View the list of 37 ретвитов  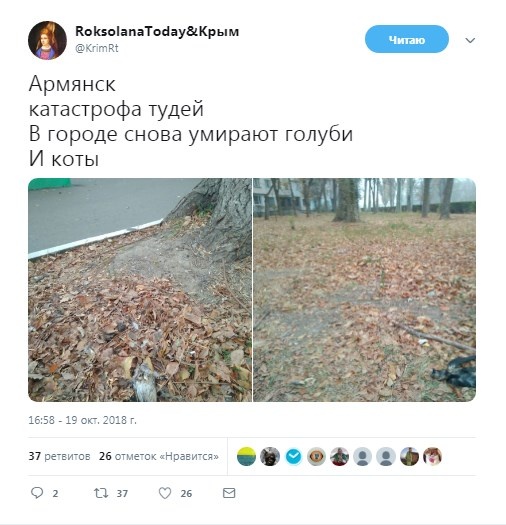59,456
